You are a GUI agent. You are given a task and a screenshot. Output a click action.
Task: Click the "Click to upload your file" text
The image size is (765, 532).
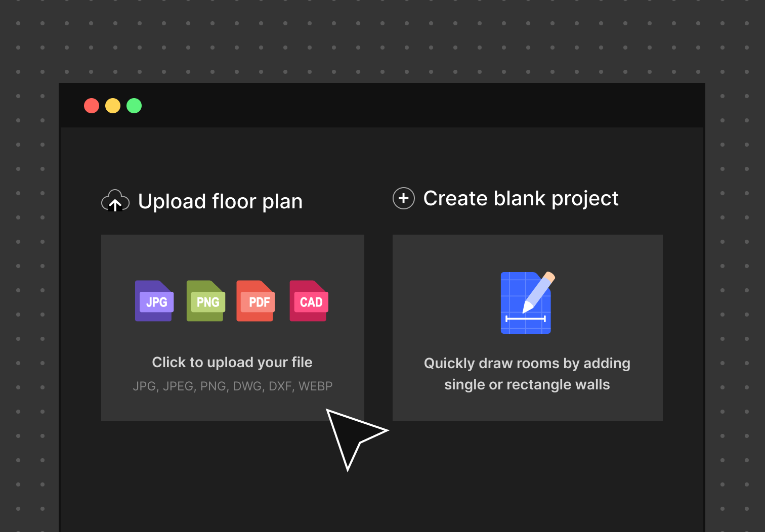pyautogui.click(x=232, y=362)
